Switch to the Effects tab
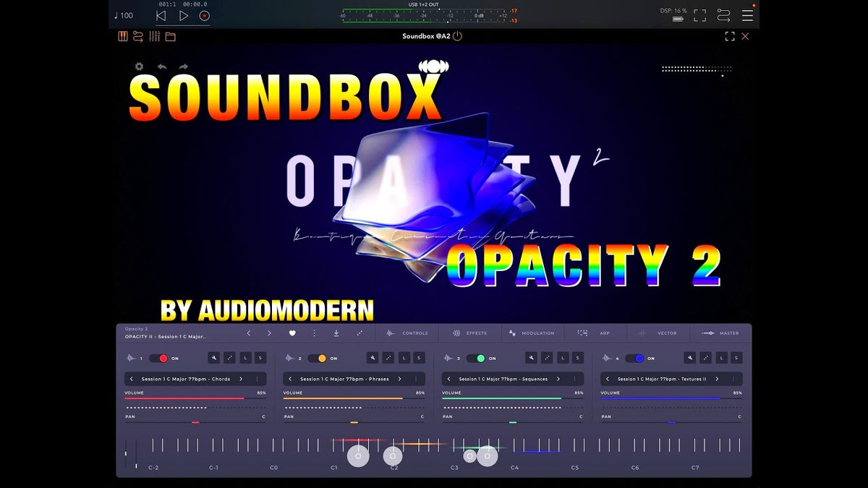Screen dimensions: 868x488 coord(470,333)
